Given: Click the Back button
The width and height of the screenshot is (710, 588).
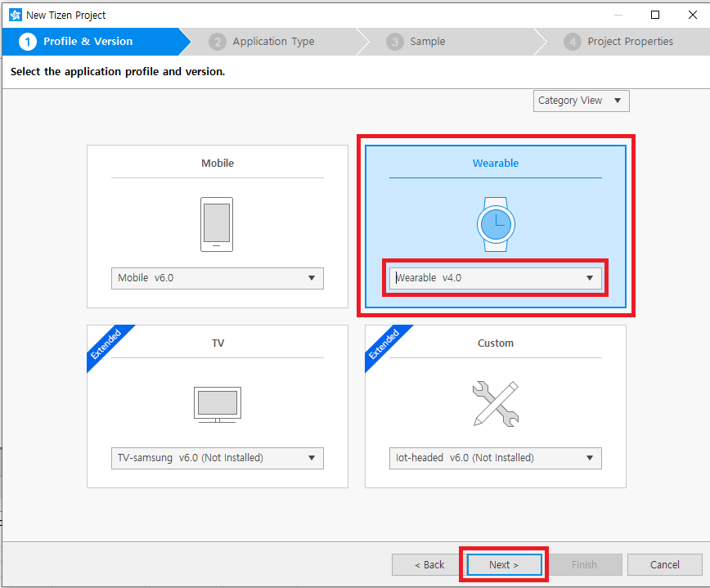Looking at the screenshot, I should pyautogui.click(x=429, y=565).
